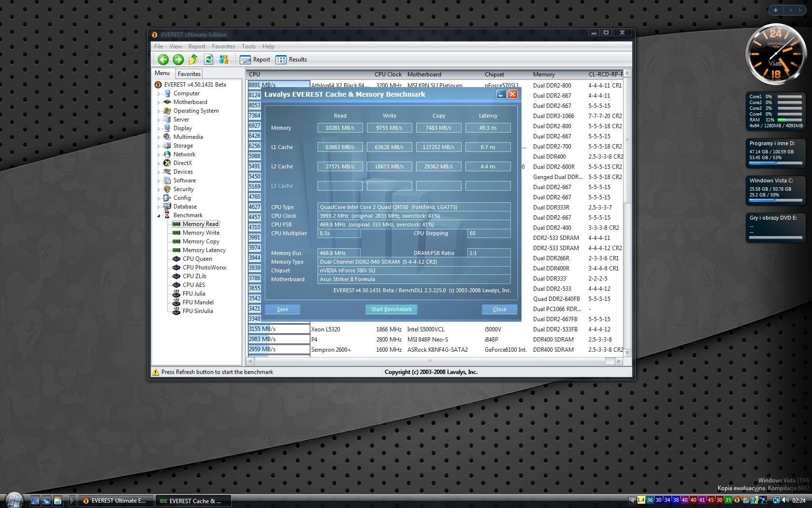Expand the Storage tree node

(x=159, y=146)
